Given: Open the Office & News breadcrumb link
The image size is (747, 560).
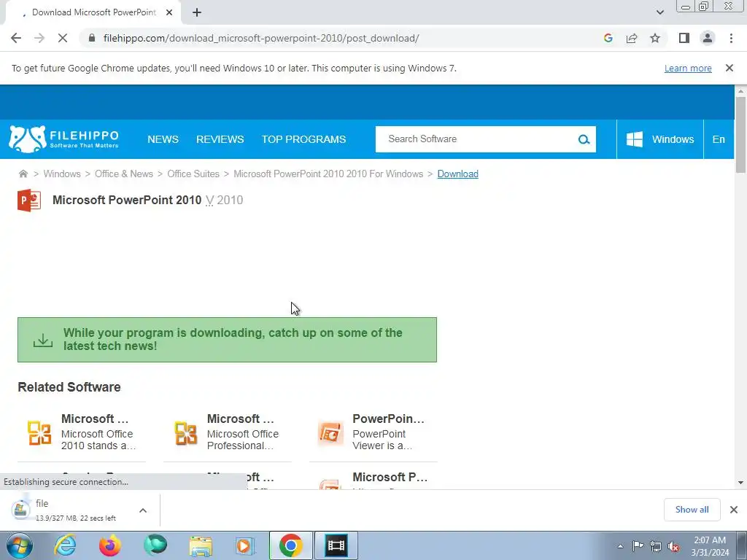Looking at the screenshot, I should [124, 174].
